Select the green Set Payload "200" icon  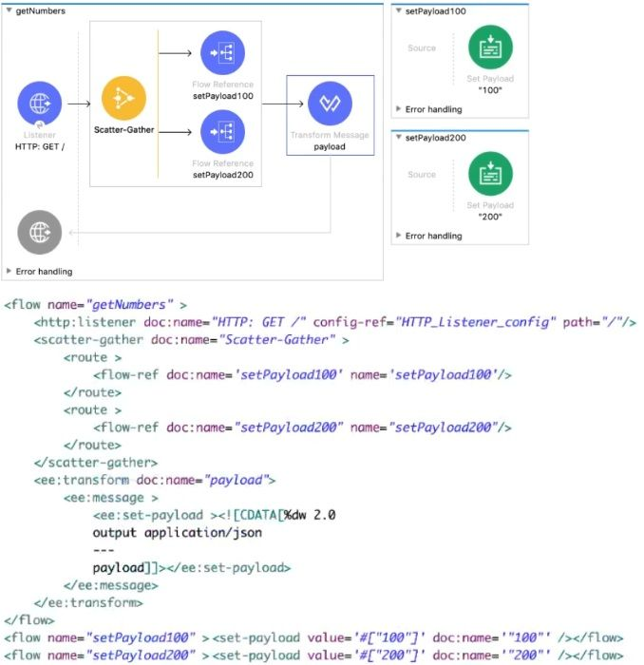point(490,174)
